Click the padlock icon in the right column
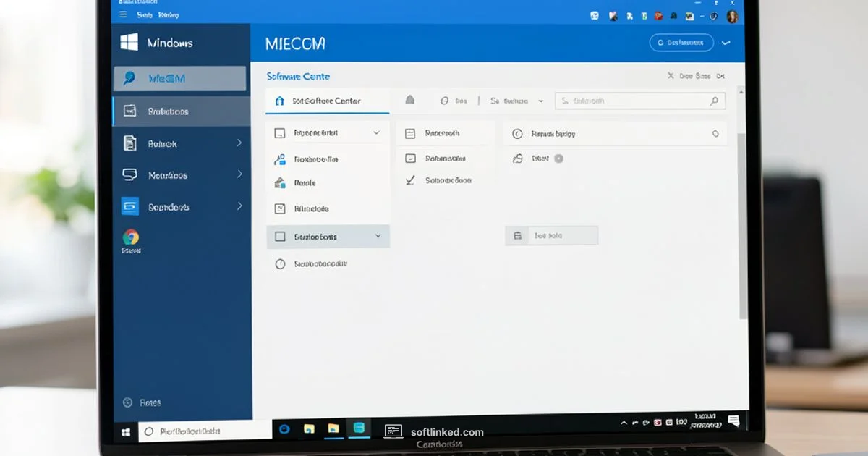 [517, 159]
